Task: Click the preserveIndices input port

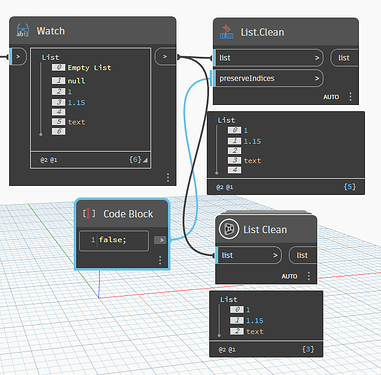Action: point(268,78)
